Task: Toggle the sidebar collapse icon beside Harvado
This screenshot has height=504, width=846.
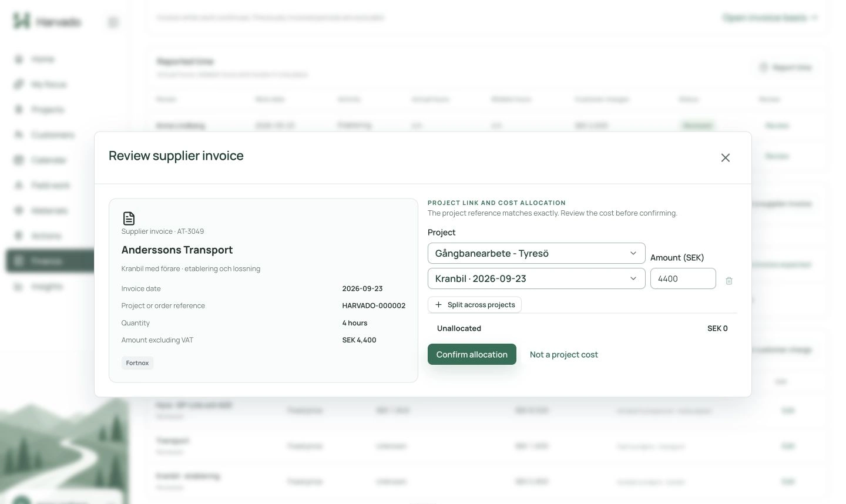Action: pyautogui.click(x=113, y=22)
